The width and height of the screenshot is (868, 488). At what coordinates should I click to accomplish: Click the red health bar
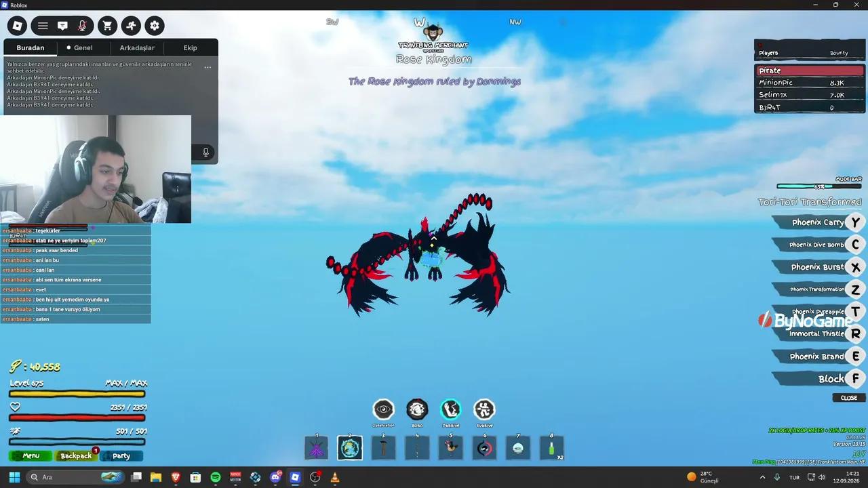tap(77, 418)
